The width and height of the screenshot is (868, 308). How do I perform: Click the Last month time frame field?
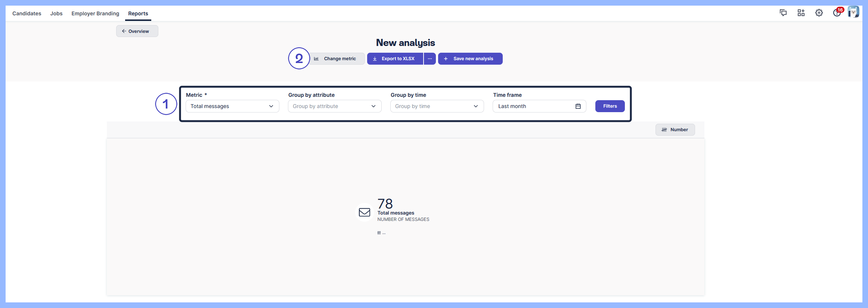[534, 106]
